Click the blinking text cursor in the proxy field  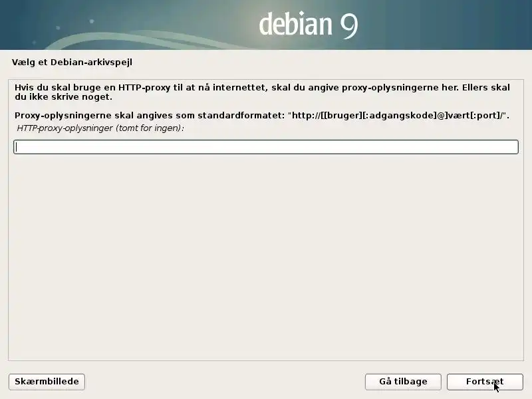[x=16, y=147]
